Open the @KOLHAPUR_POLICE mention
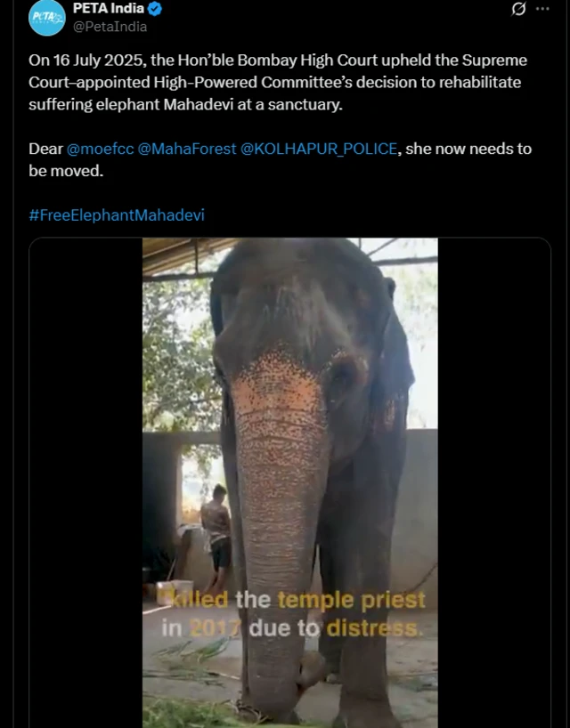This screenshot has width=570, height=728. (x=319, y=149)
